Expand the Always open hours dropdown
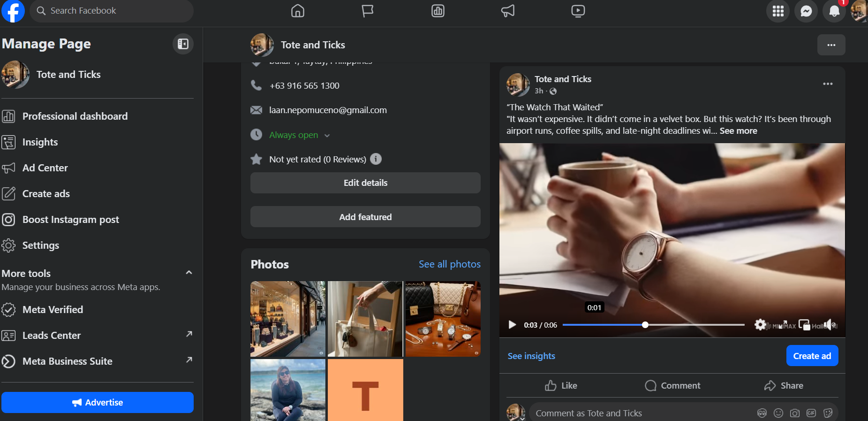This screenshot has height=421, width=868. click(327, 136)
